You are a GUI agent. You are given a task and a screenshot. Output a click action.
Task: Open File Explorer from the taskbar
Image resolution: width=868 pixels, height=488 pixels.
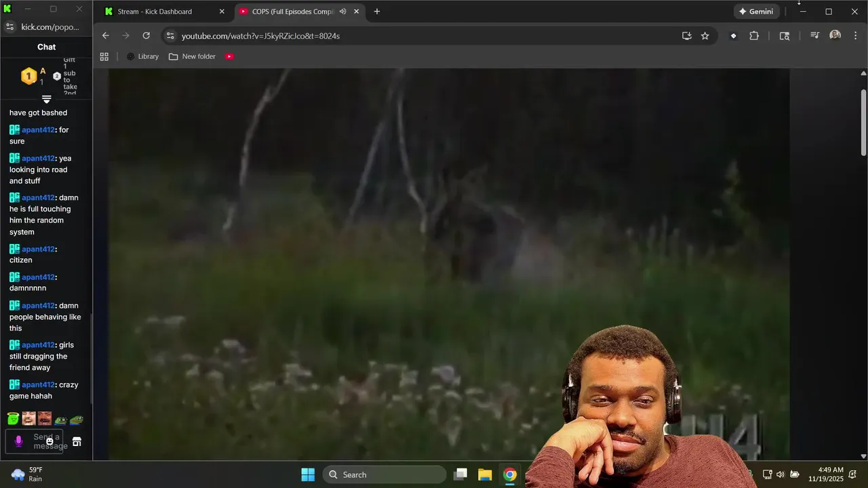pos(485,474)
